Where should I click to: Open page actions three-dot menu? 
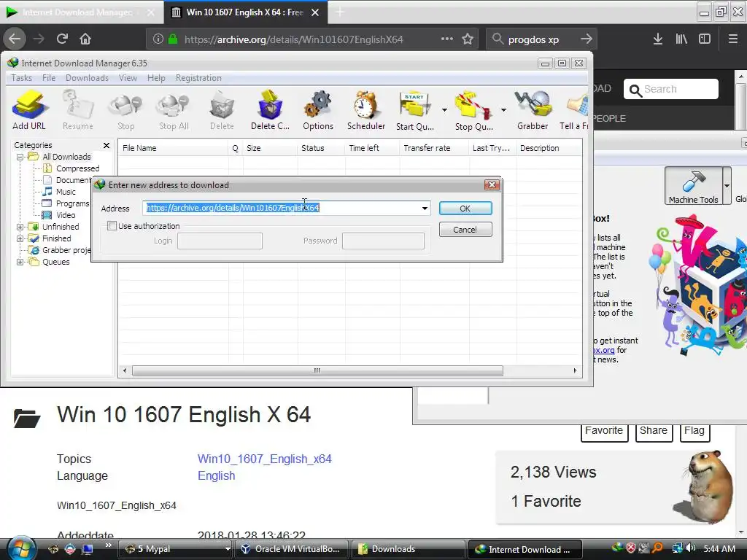(447, 39)
